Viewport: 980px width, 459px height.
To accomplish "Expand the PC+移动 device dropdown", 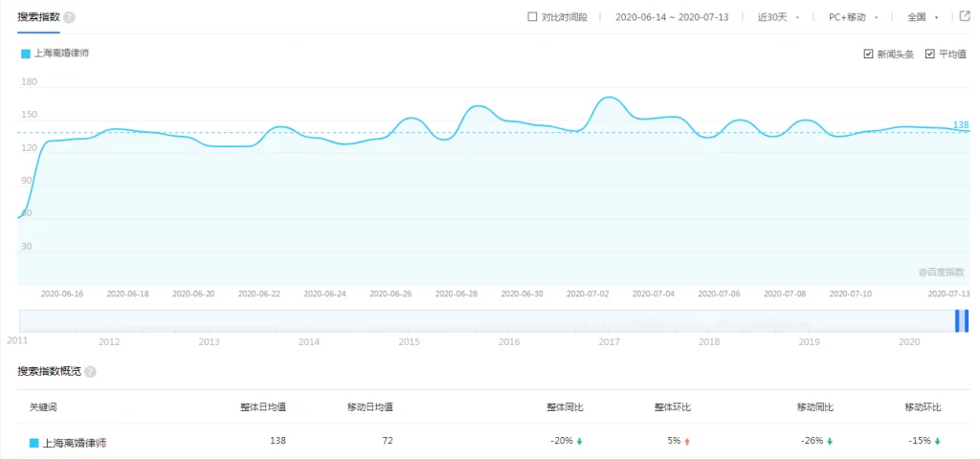I will (853, 17).
